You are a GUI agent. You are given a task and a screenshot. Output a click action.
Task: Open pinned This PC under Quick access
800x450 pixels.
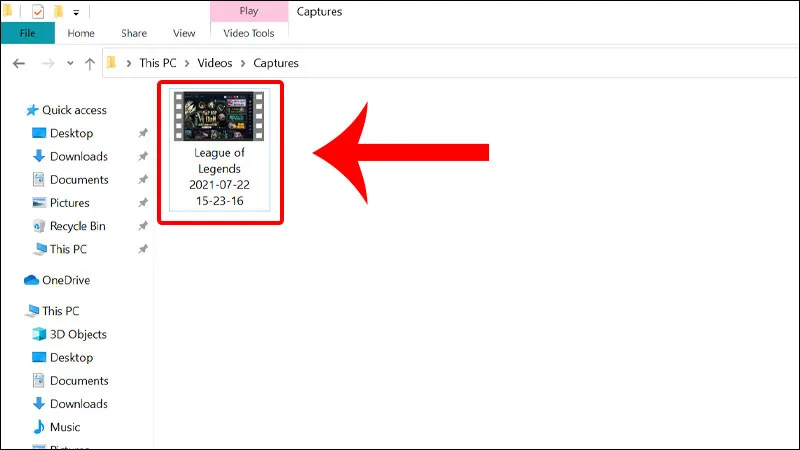pos(68,249)
